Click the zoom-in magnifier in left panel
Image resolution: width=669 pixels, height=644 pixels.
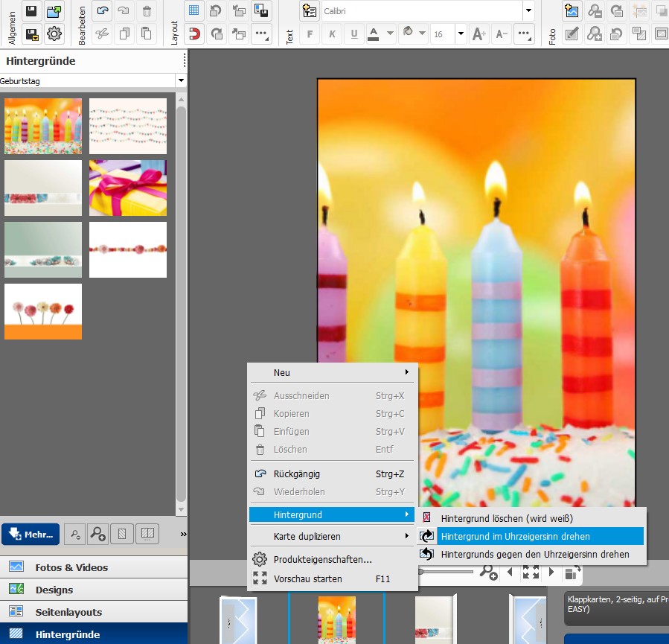97,534
